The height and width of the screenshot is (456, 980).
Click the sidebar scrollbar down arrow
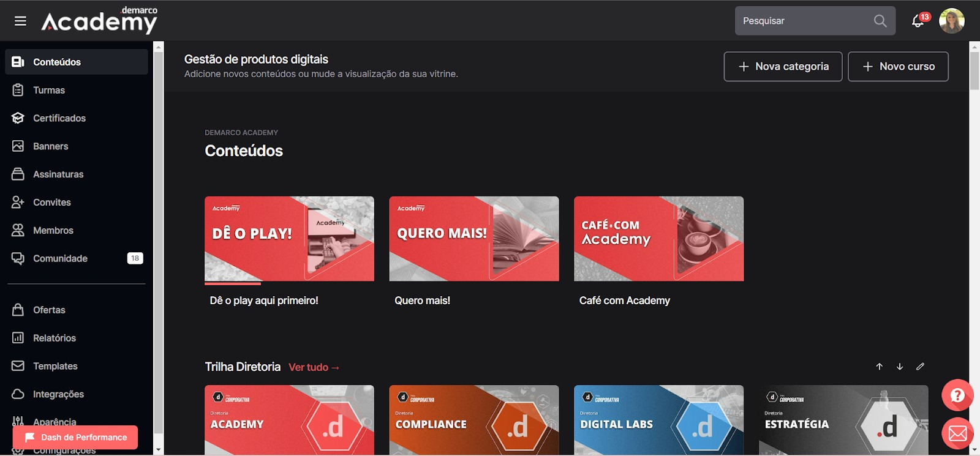tap(159, 450)
